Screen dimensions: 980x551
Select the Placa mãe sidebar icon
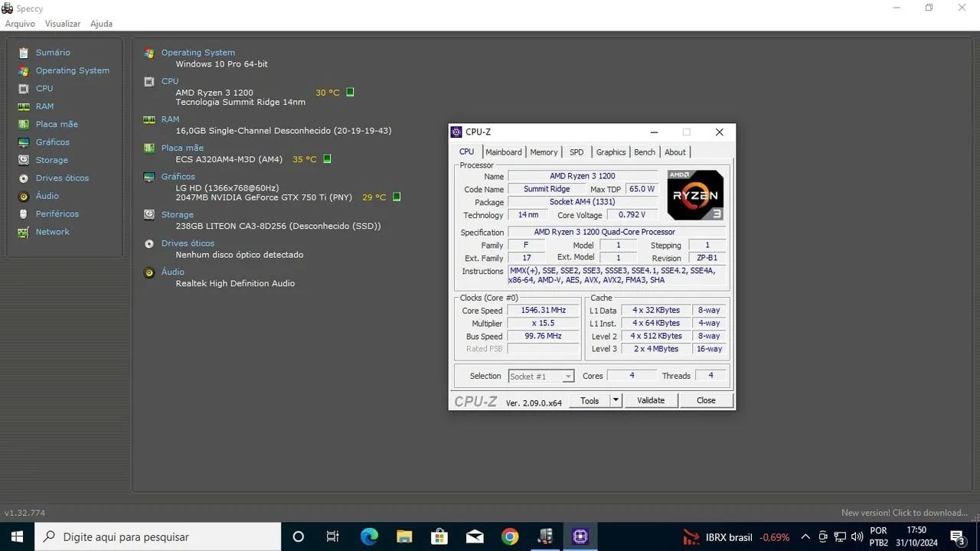tap(24, 124)
